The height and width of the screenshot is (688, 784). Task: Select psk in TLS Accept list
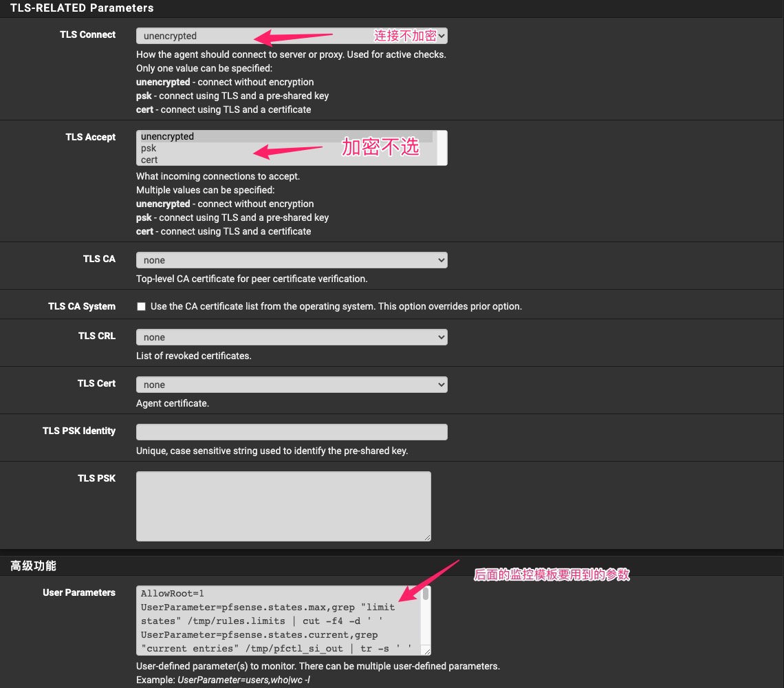click(149, 148)
